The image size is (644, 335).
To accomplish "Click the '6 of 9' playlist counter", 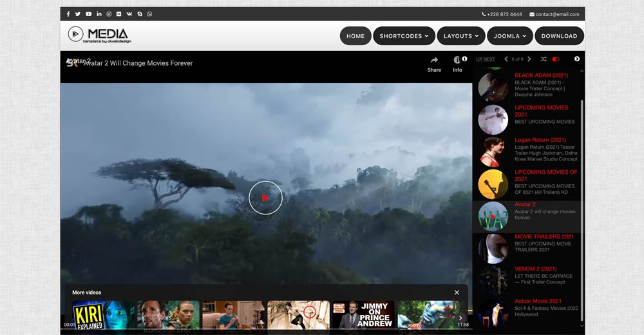I will tap(517, 59).
